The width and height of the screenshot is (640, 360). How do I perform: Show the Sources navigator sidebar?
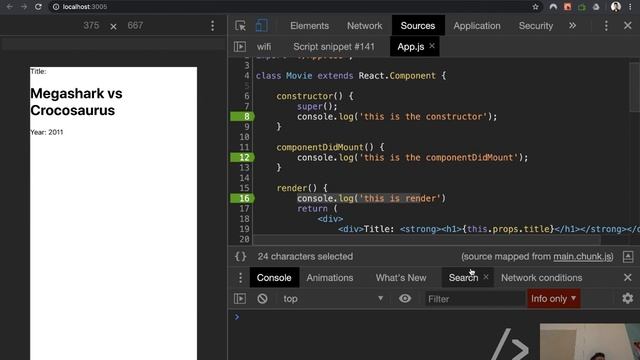pyautogui.click(x=240, y=47)
